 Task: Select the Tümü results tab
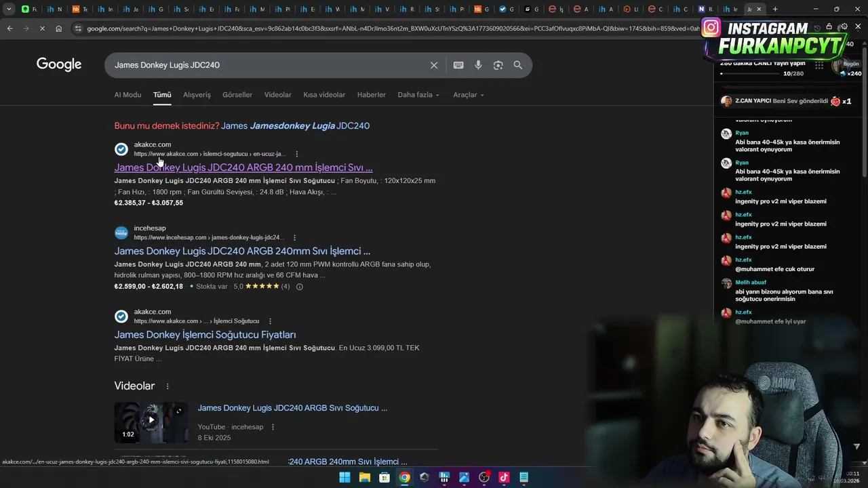pos(162,95)
